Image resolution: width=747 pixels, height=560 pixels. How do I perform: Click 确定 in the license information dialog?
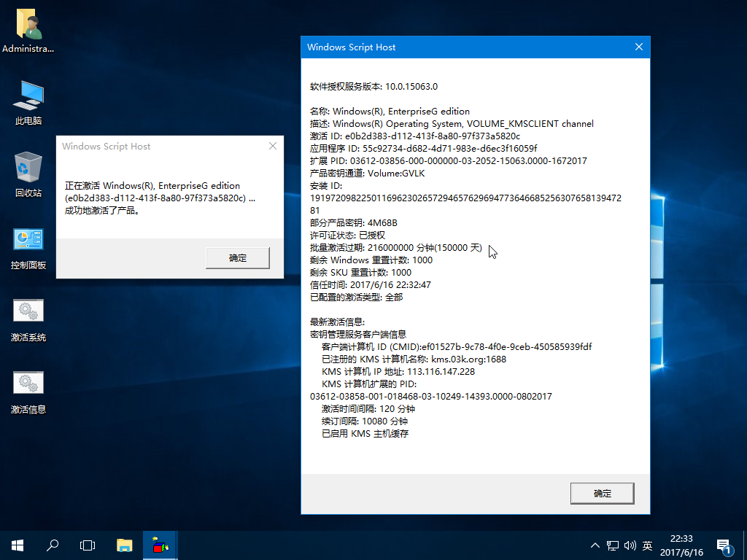pos(602,494)
